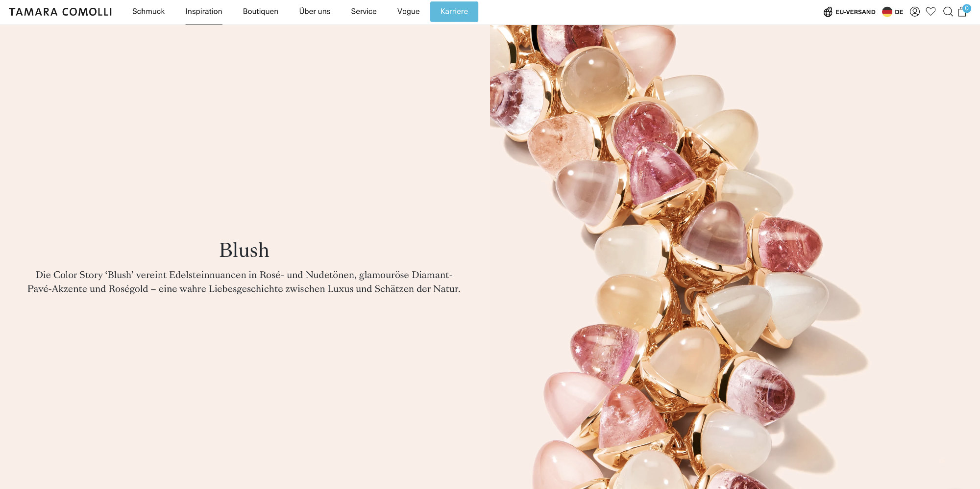Click the blue Karriere button
Screen dimensions: 980x489
[x=454, y=12]
